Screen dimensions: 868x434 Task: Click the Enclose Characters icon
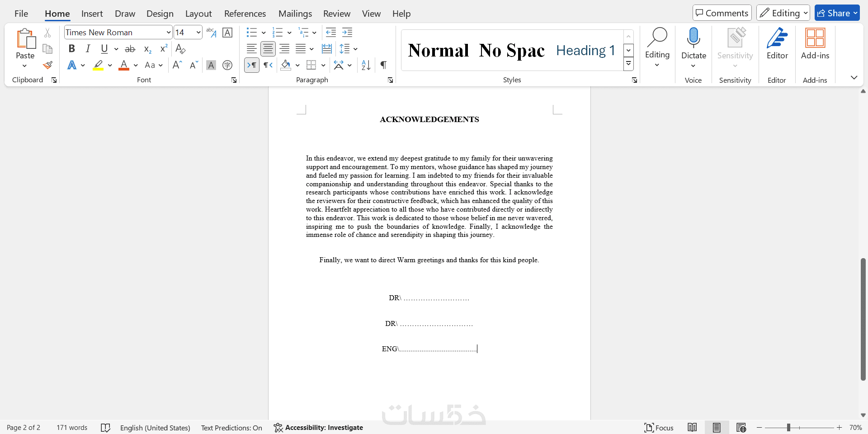click(227, 65)
